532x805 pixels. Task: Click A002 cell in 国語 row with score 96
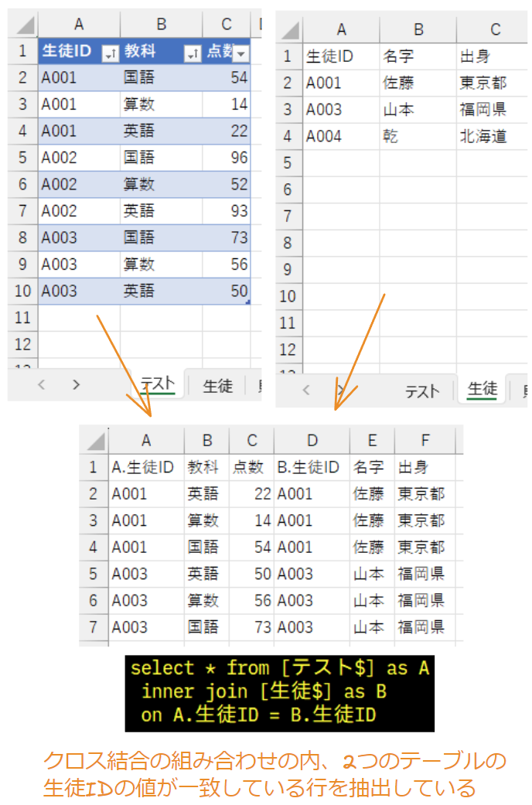[79, 158]
